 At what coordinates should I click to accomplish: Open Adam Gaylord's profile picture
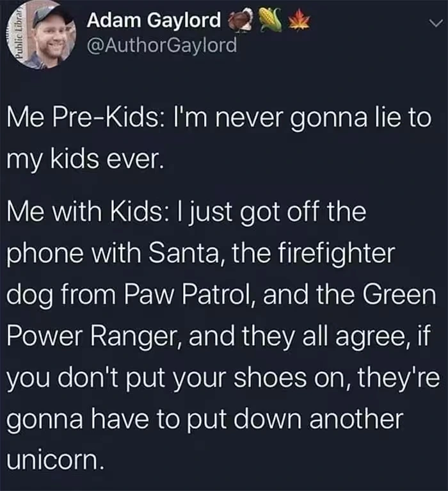42,35
